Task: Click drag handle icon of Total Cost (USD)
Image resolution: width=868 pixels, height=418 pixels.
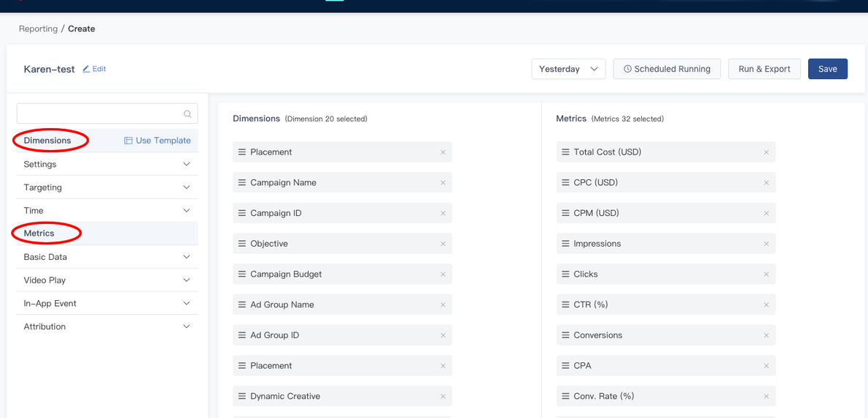Action: (565, 152)
